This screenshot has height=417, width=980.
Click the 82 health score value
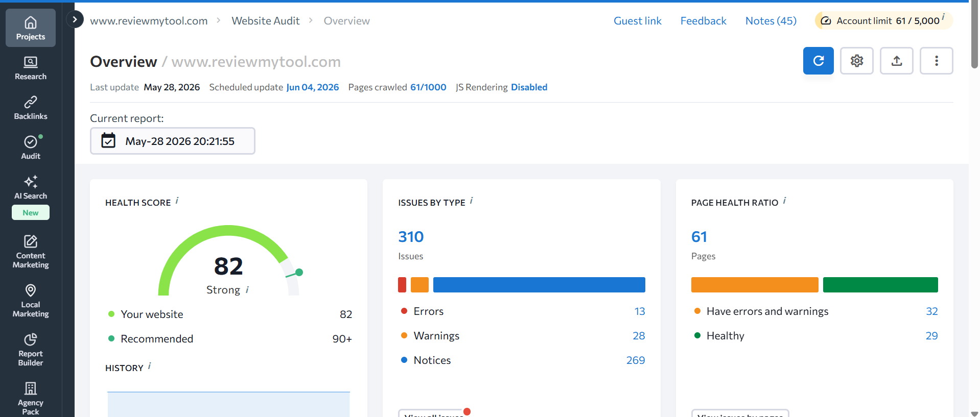click(x=228, y=266)
